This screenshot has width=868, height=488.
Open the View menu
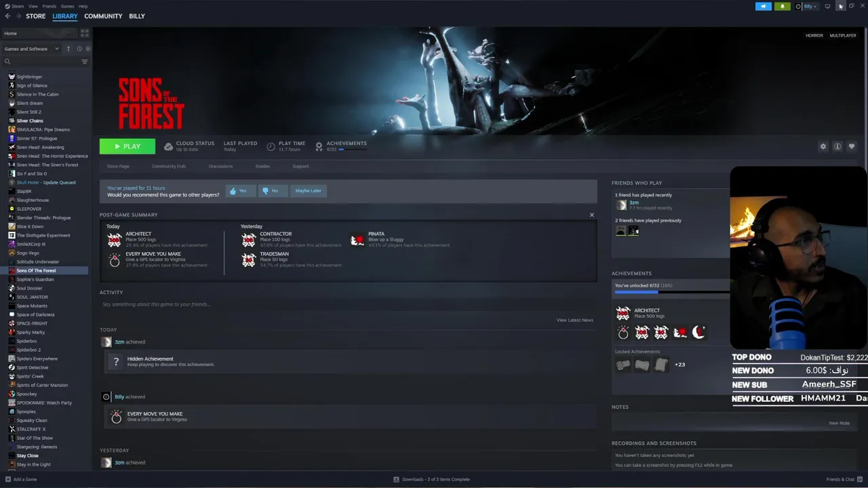point(33,6)
